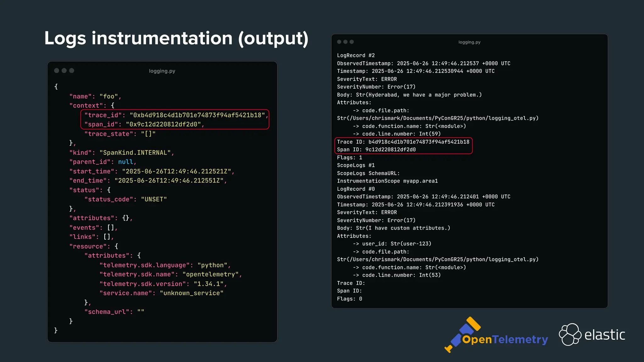Select Trace ID b4d918c4d1b701e74873f94af5421b18
Screen dimensions: 644x362
(419, 142)
